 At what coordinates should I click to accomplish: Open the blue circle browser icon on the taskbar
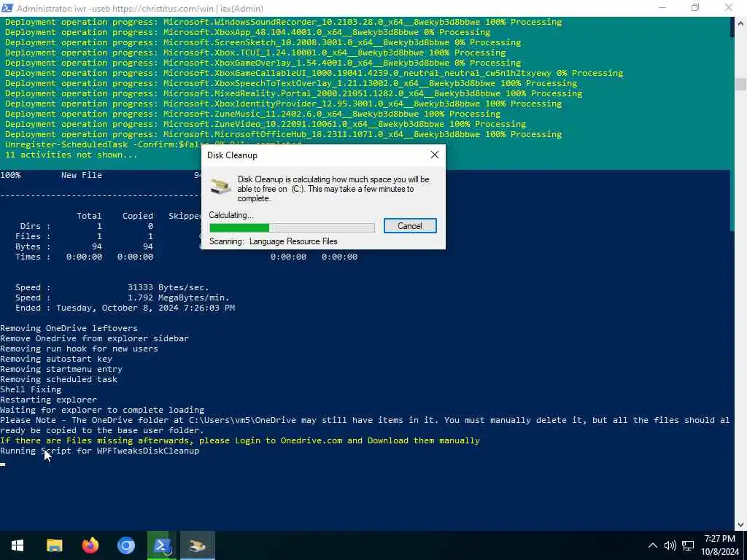[126, 545]
